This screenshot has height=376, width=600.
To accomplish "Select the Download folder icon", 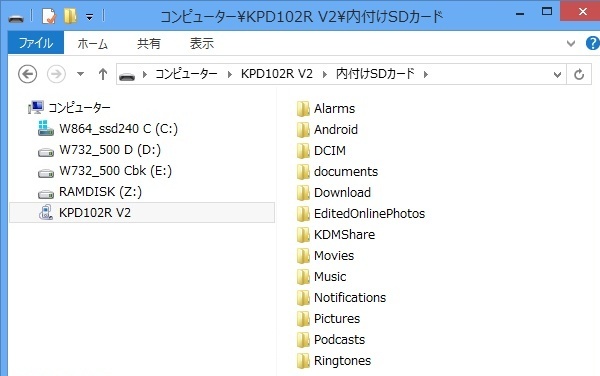I will [303, 193].
